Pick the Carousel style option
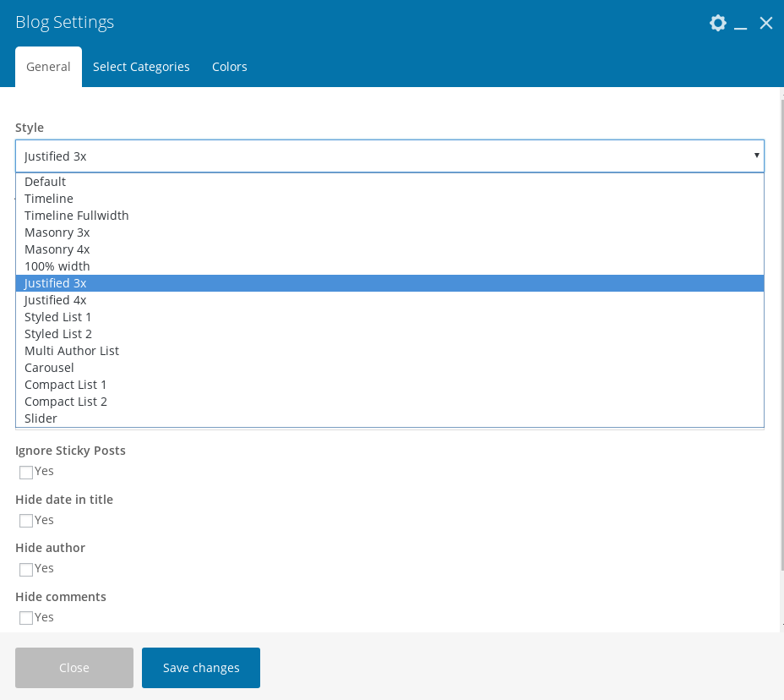This screenshot has width=784, height=700. (49, 368)
